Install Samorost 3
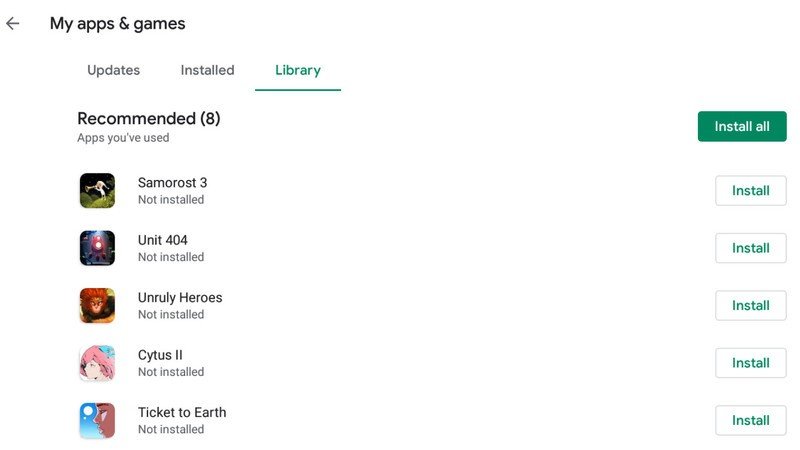 [x=750, y=191]
